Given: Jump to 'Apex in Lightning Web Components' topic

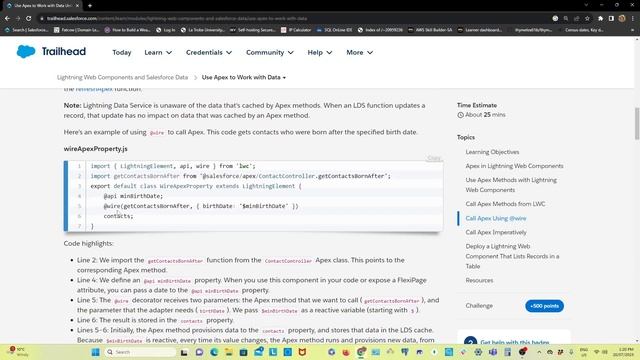Looking at the screenshot, I should tap(514, 166).
